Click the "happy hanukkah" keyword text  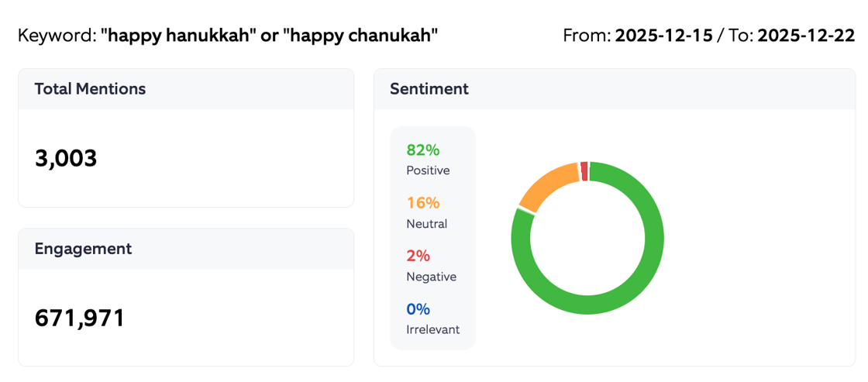click(177, 36)
